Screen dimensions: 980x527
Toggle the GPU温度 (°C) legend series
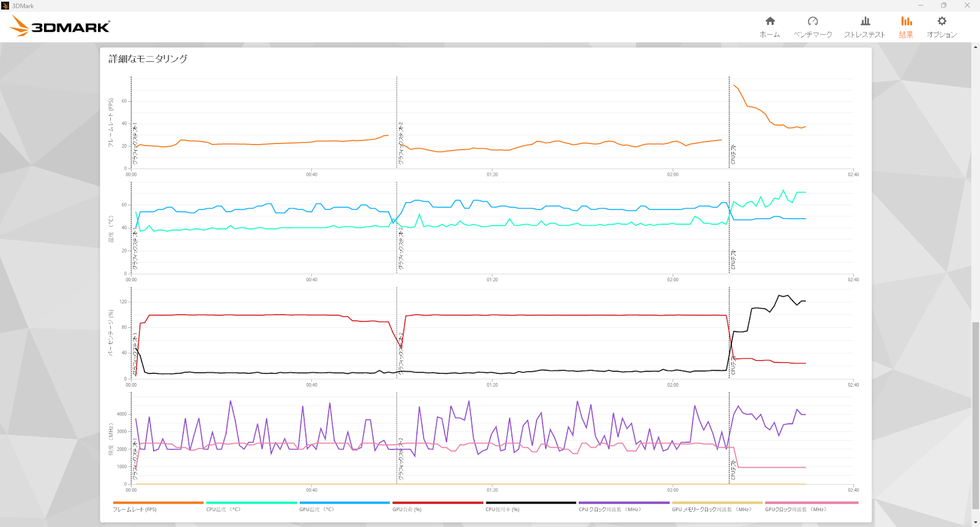click(344, 506)
